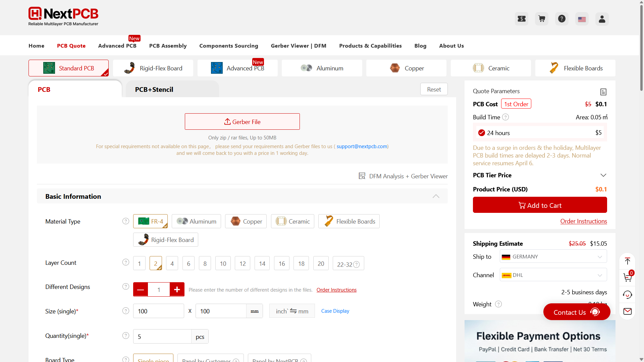
Task: Open DFM Analysis + Gerber Viewer
Action: click(x=403, y=176)
